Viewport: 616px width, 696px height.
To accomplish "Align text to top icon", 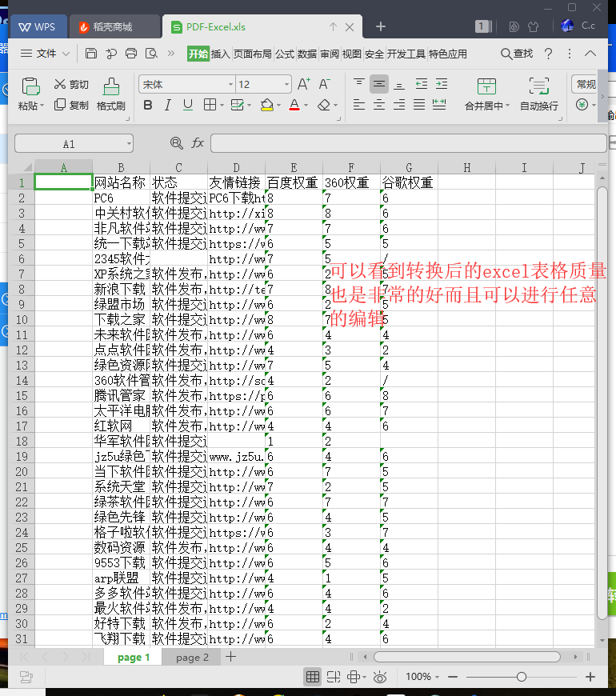I will (x=358, y=83).
